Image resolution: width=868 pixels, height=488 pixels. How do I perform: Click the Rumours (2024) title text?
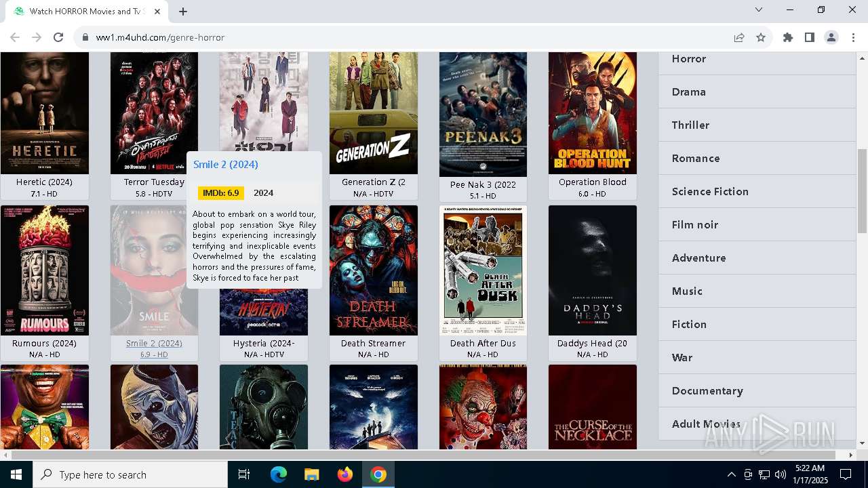point(45,343)
